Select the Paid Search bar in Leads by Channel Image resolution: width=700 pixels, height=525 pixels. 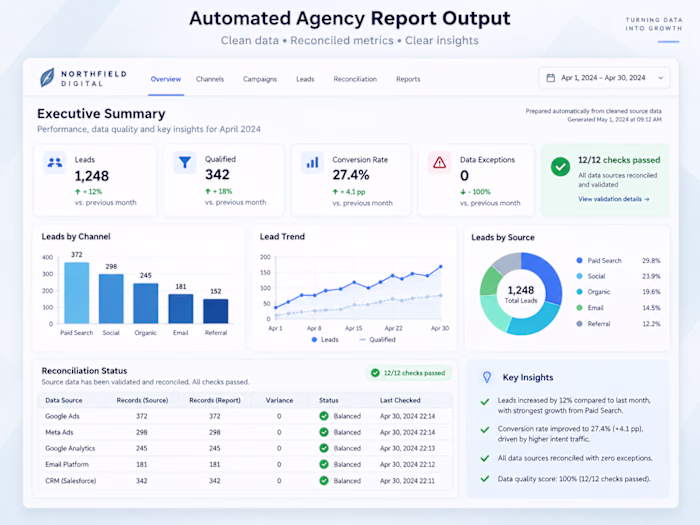pyautogui.click(x=77, y=293)
